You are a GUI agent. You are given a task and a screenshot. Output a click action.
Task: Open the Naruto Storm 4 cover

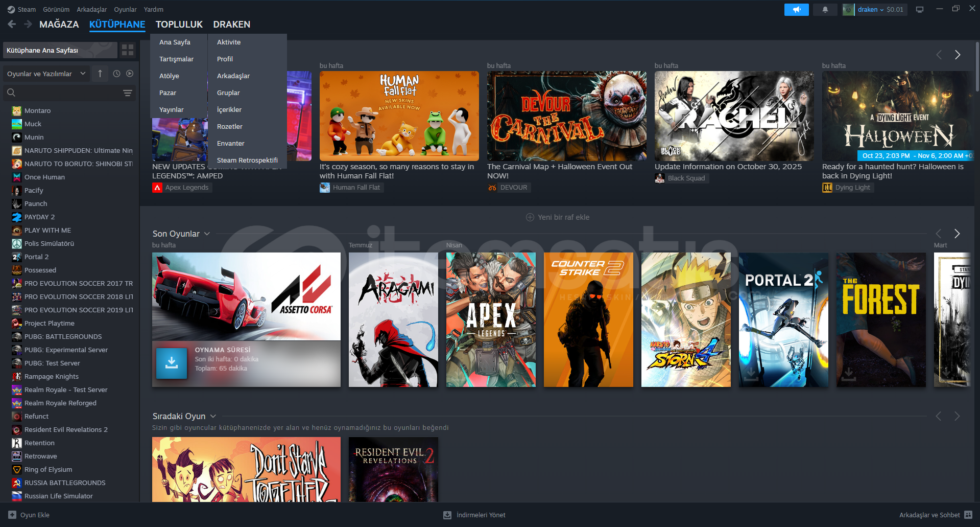click(x=686, y=319)
